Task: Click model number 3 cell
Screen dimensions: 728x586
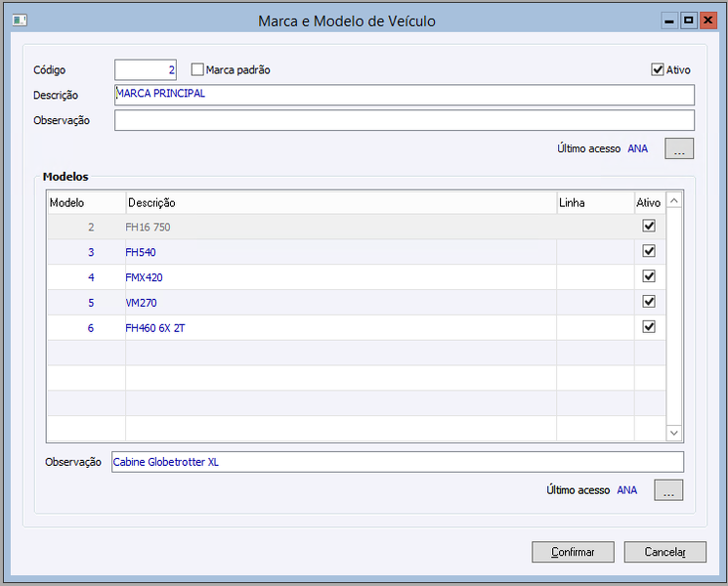Action: click(x=86, y=252)
